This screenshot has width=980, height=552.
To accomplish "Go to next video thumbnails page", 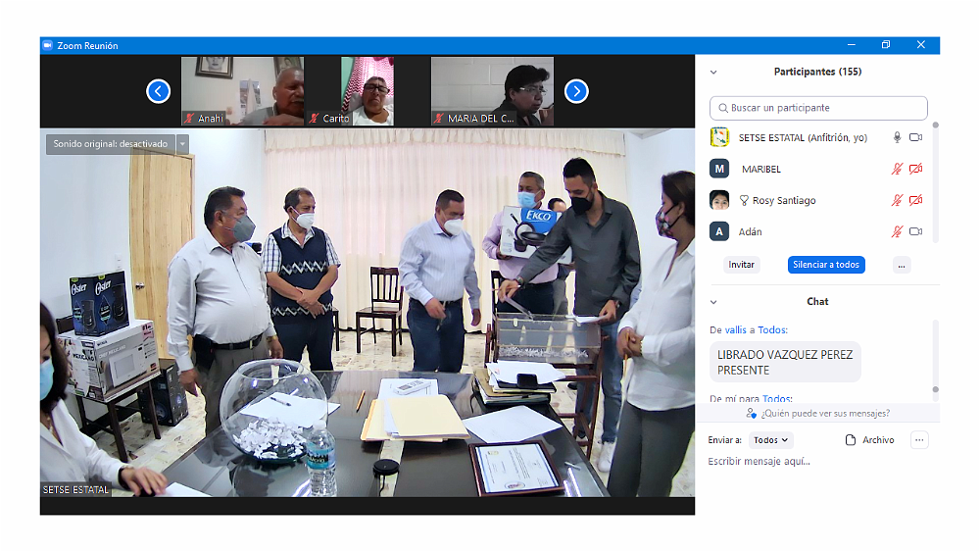I will (576, 91).
